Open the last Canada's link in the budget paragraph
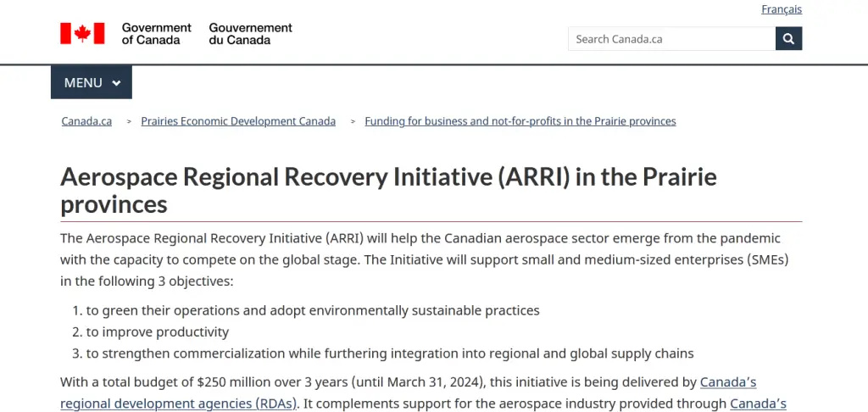The width and height of the screenshot is (868, 412). [x=759, y=404]
